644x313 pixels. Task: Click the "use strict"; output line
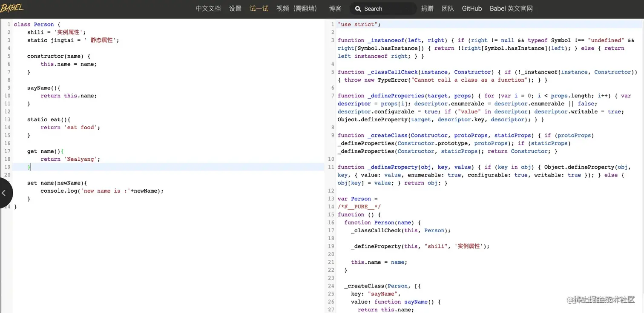point(359,25)
